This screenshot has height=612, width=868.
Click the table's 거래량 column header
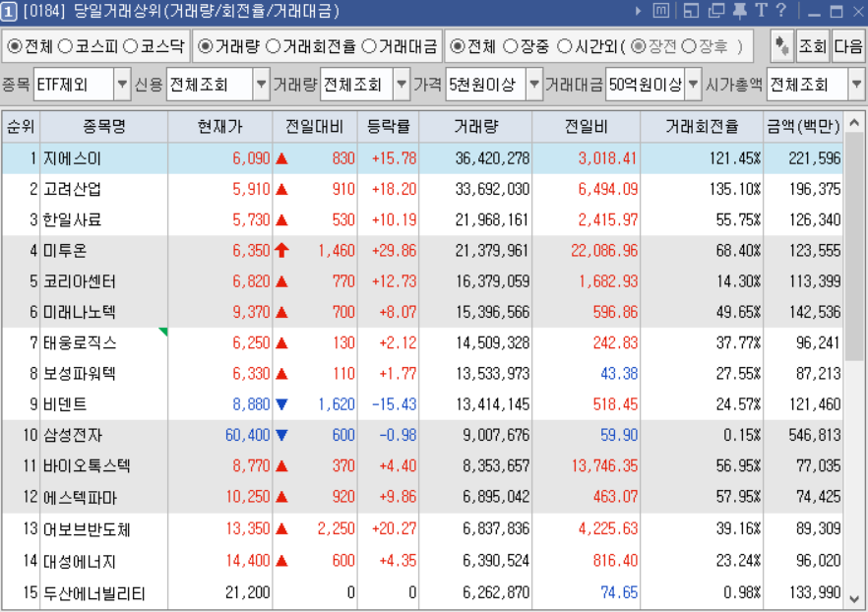(x=475, y=127)
